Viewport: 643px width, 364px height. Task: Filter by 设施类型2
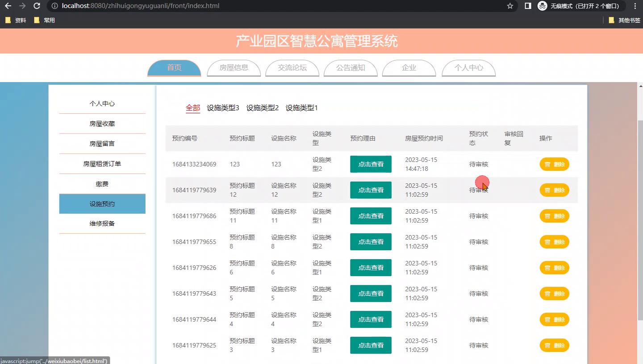click(263, 108)
